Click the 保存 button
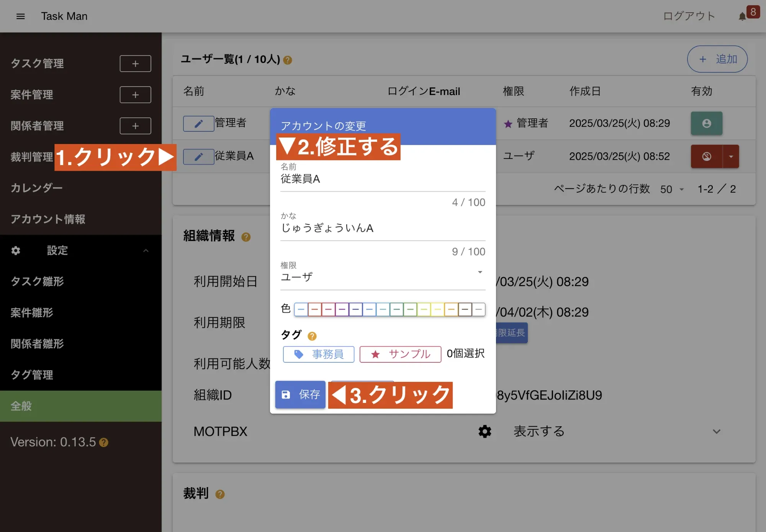766x532 pixels. coord(300,394)
